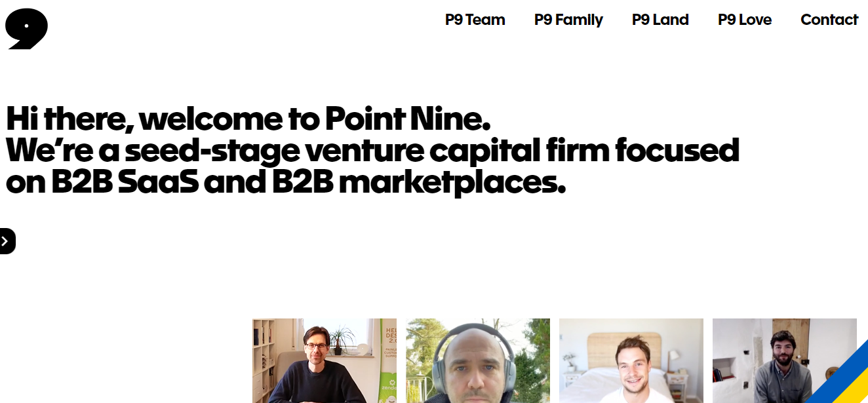Viewport: 868px width, 403px height.
Task: Click the green Zendesk banner in first video
Action: [388, 360]
